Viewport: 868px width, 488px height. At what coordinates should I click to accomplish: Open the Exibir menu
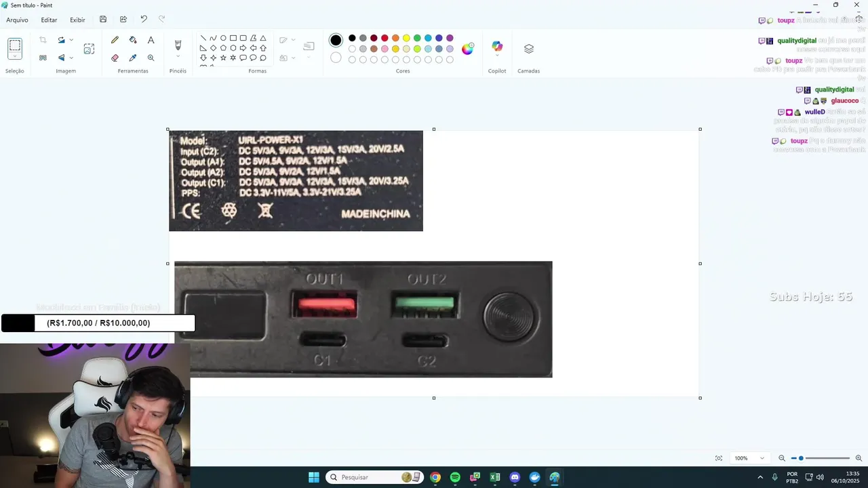coord(77,20)
